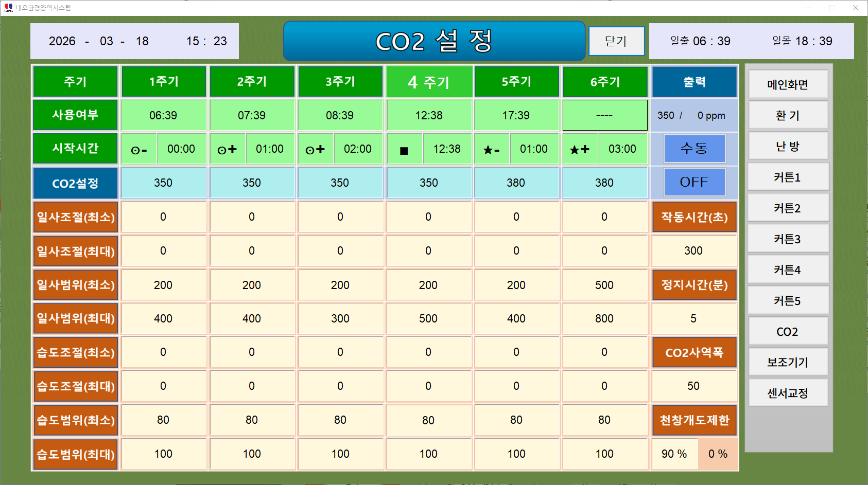The image size is (868, 485).
Task: Click the app icon in the title bar
Action: click(x=8, y=8)
